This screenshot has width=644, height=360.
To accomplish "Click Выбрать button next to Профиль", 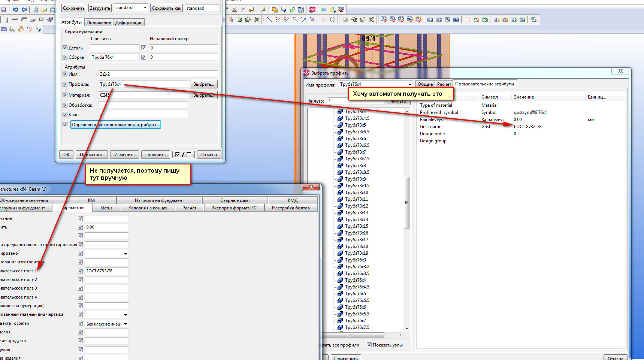I will click(203, 84).
